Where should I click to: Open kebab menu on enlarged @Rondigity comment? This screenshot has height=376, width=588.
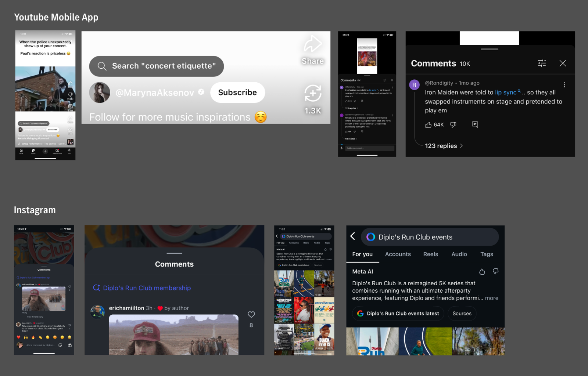coord(564,85)
